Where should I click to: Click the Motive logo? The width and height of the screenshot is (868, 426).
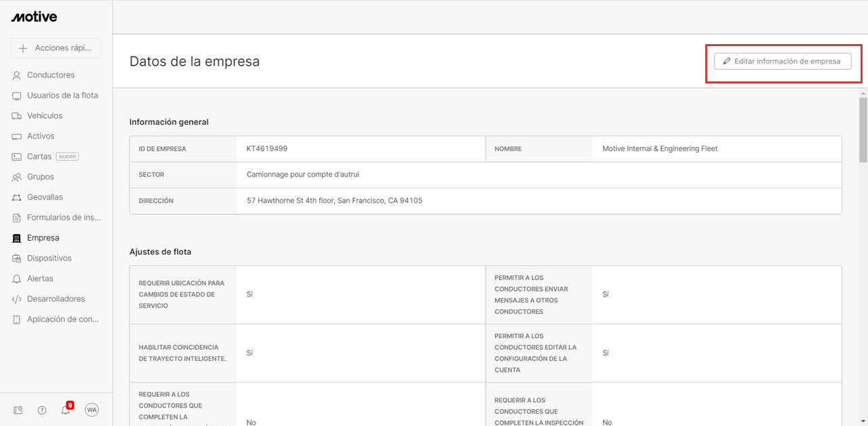coord(34,17)
